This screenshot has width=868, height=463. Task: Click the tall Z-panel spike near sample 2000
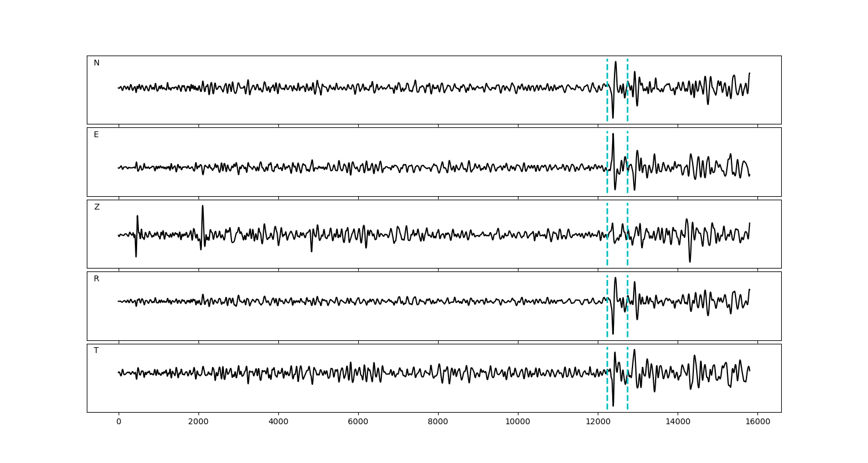click(x=203, y=207)
